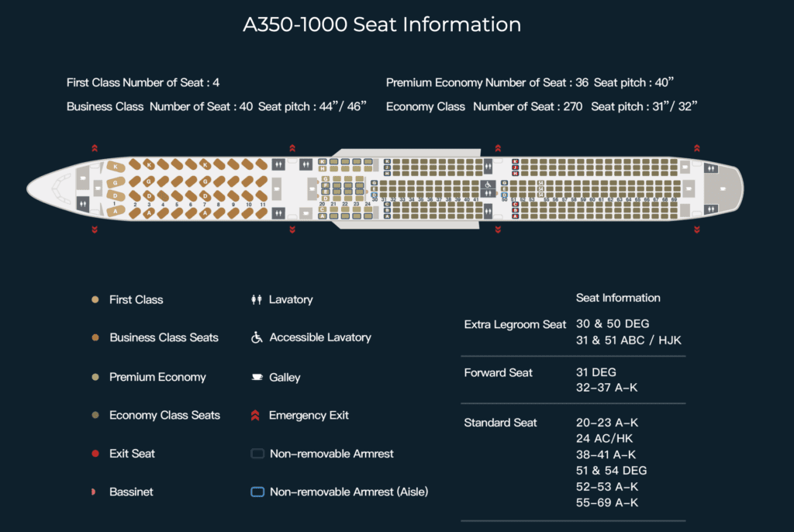
Task: Click the Non-removable Armrest box icon
Action: 257,454
